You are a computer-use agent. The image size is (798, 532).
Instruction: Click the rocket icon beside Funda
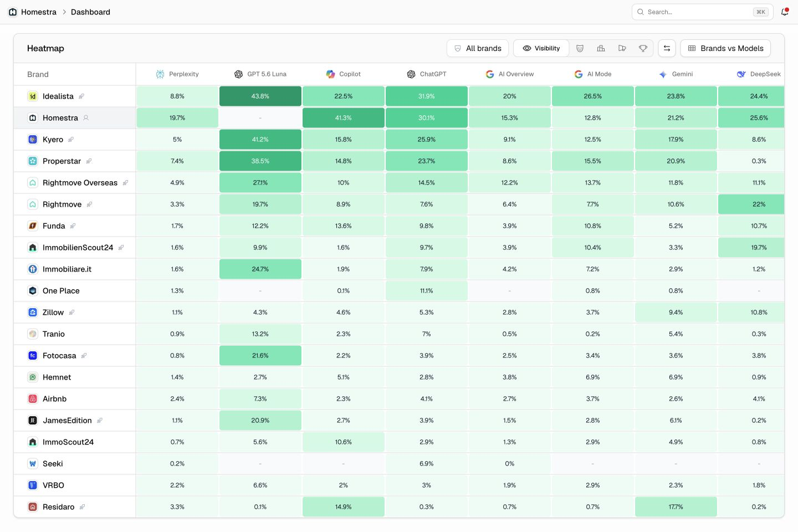(73, 226)
